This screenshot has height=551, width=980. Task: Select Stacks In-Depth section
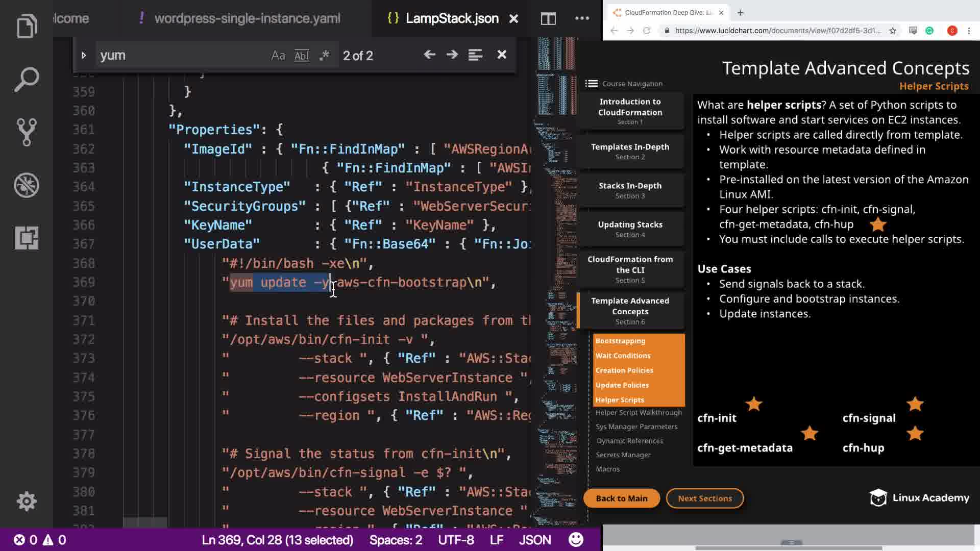(x=630, y=190)
